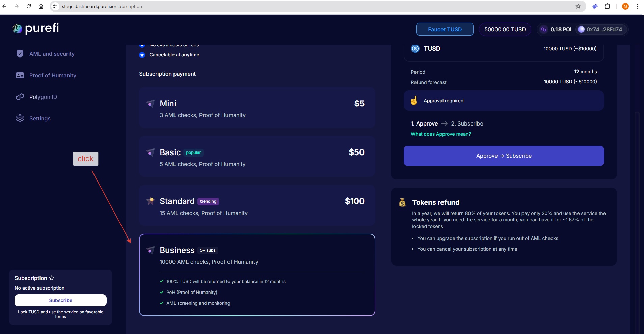Viewport: 644px width, 334px height.
Task: Bookmark the page with the star icon
Action: tap(578, 6)
